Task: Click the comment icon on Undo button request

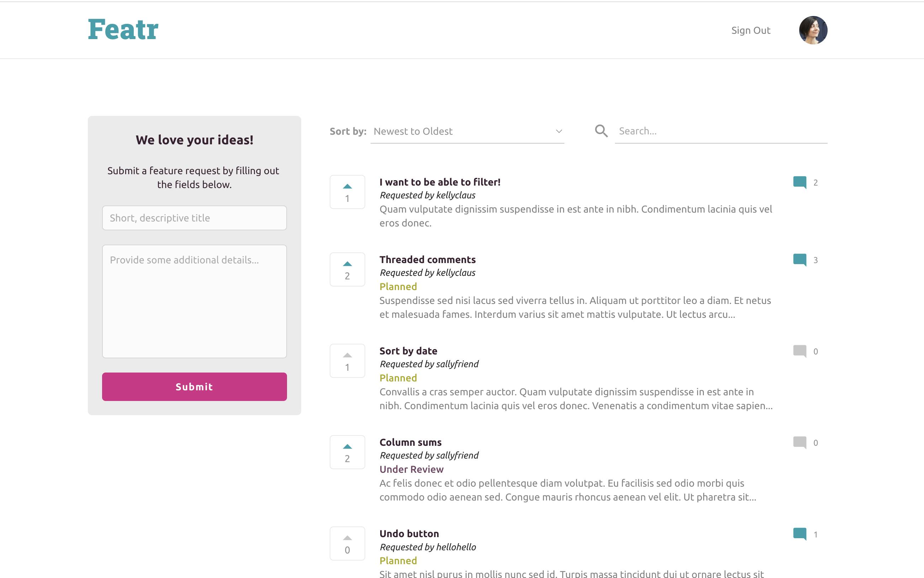Action: click(x=800, y=534)
